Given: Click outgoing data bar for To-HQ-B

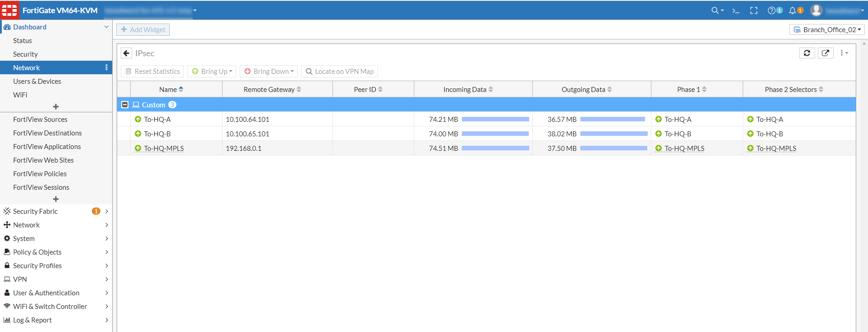Looking at the screenshot, I should [614, 134].
